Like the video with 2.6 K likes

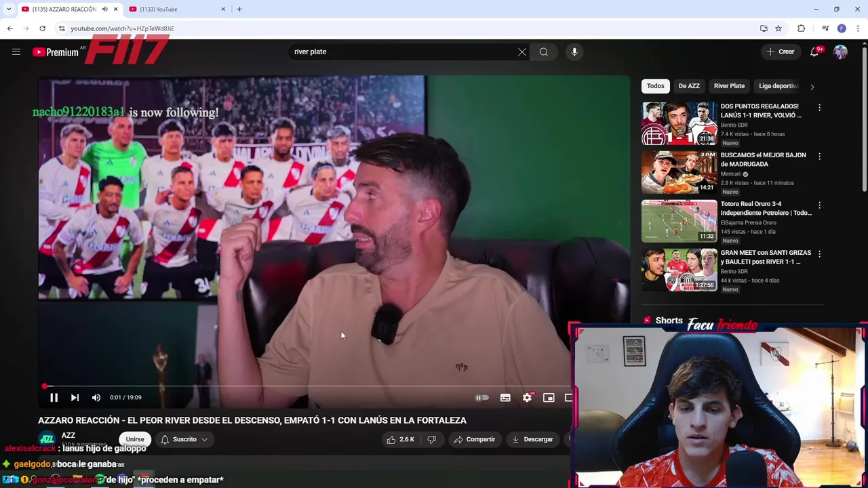click(x=400, y=439)
